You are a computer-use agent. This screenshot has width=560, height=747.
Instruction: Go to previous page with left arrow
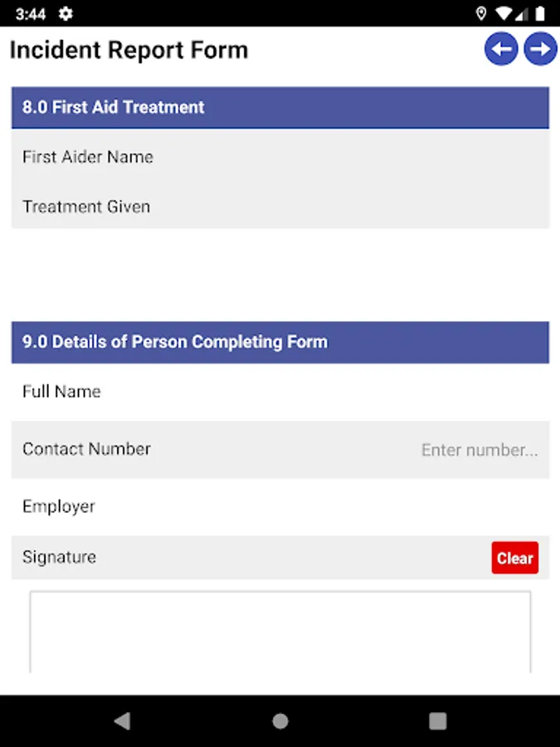[x=501, y=49]
